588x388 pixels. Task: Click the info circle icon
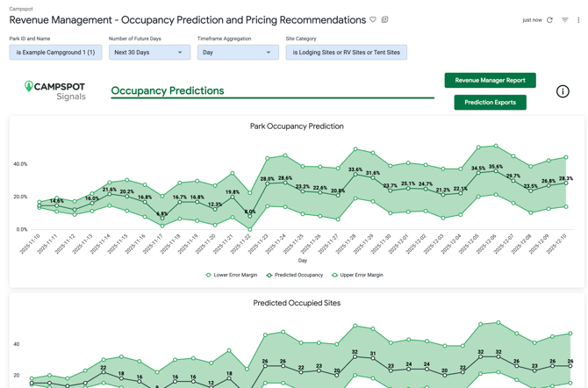pyautogui.click(x=563, y=91)
